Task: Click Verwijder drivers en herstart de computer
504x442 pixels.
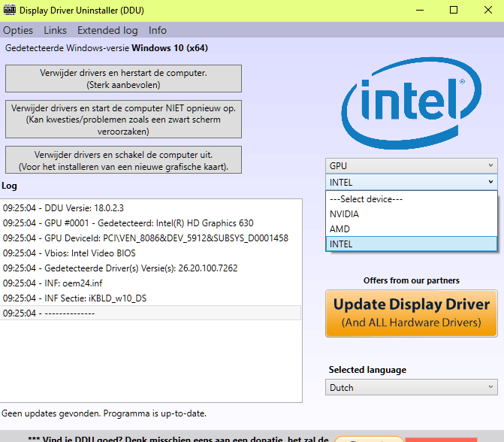Action: [x=123, y=78]
